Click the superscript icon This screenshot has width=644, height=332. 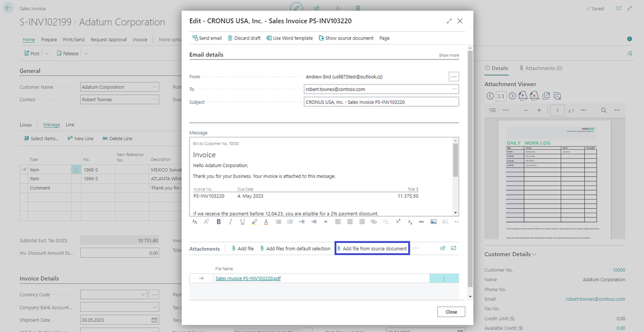pyautogui.click(x=398, y=221)
